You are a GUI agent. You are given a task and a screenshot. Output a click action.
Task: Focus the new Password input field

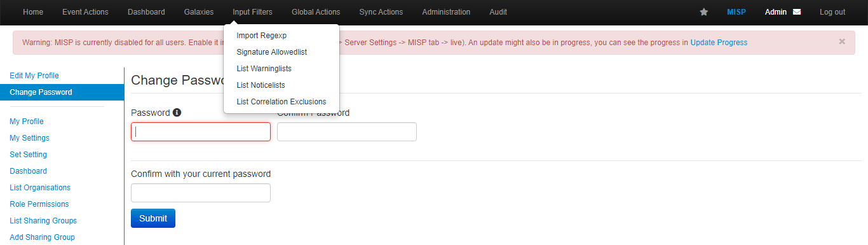(x=201, y=132)
